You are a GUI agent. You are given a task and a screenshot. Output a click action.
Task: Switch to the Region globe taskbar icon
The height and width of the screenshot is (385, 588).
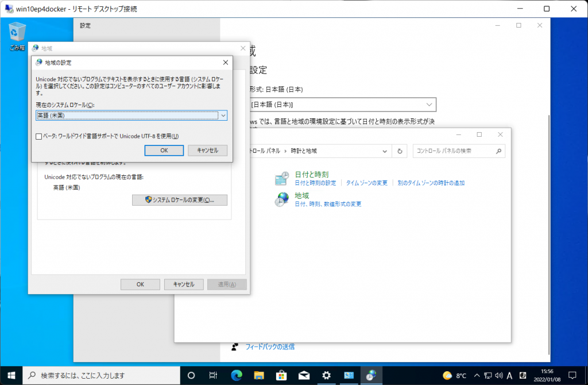372,375
